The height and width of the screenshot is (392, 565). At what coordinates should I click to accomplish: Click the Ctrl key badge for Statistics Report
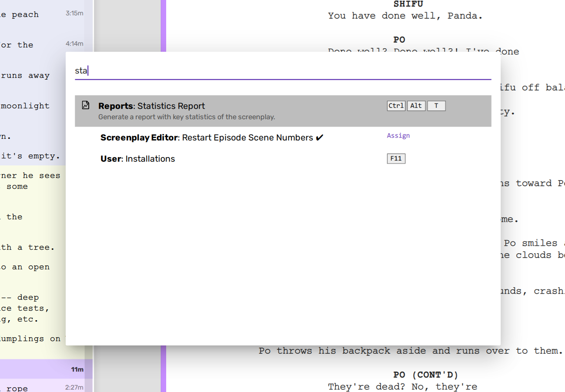click(396, 106)
